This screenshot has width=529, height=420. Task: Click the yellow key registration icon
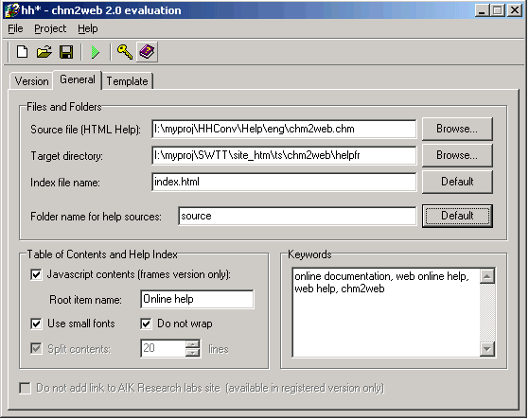tap(125, 52)
